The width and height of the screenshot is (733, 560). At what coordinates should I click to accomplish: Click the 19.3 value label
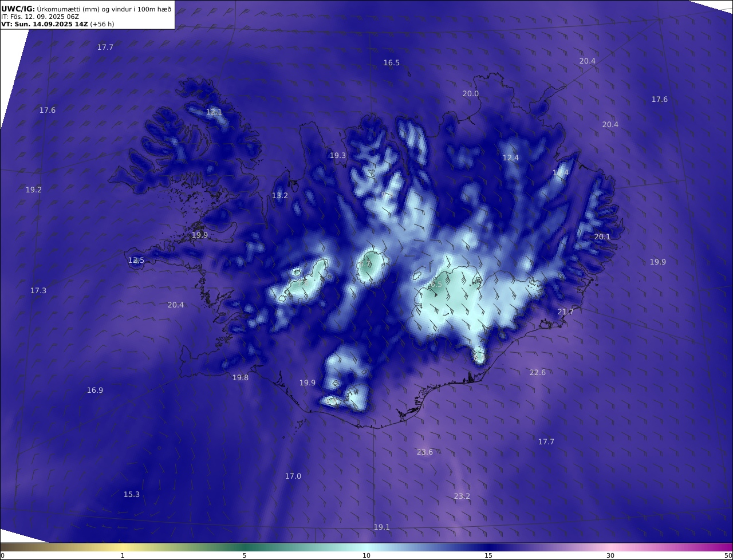click(338, 156)
